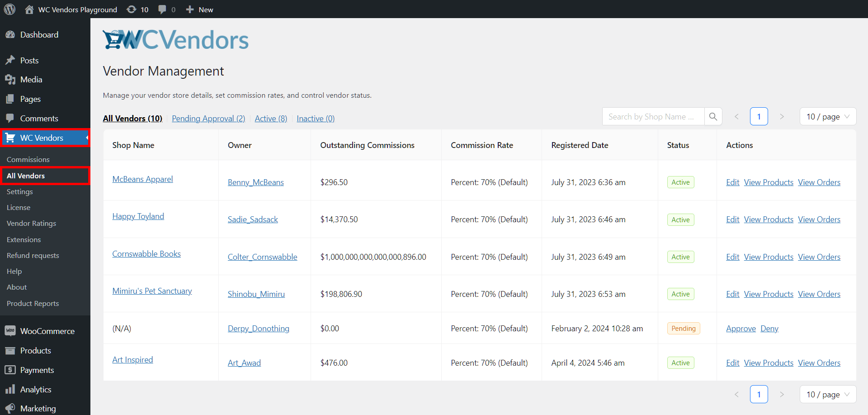Click next page arrow in top pagination
The height and width of the screenshot is (415, 868).
(782, 116)
